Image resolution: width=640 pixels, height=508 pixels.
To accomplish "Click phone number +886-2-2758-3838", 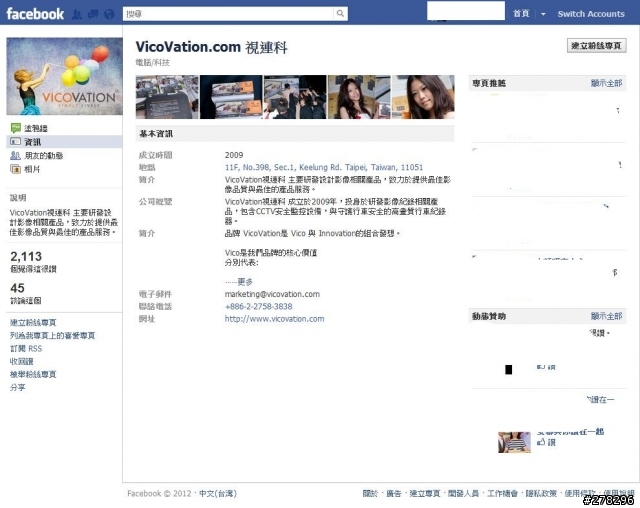I will tap(258, 306).
